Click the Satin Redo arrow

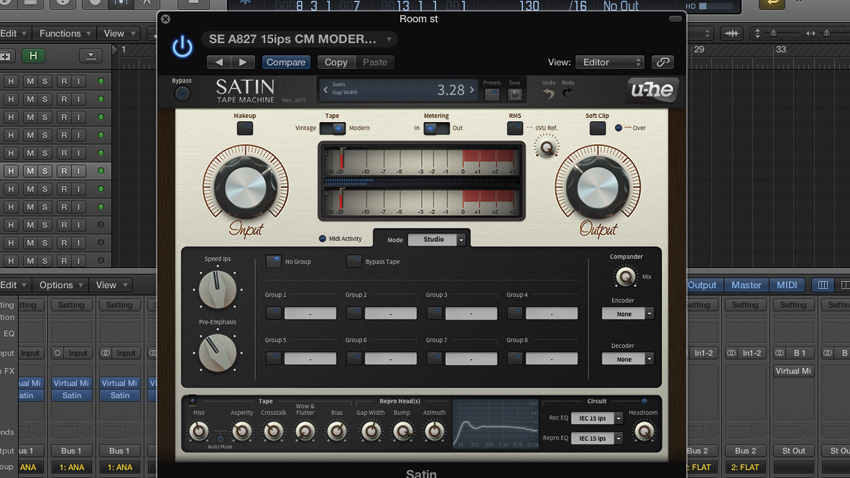(567, 93)
